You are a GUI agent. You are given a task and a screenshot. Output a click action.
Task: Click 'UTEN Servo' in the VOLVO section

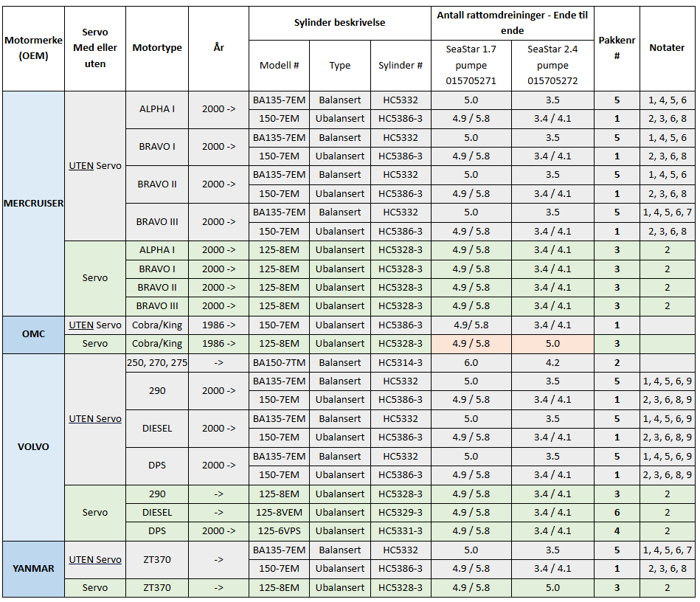click(95, 419)
